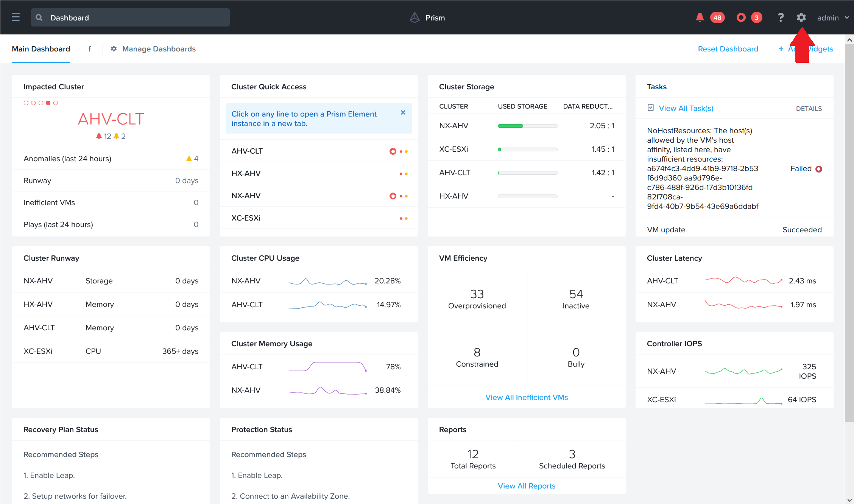The height and width of the screenshot is (504, 854).
Task: Click the 48 alerts badge
Action: tap(717, 17)
